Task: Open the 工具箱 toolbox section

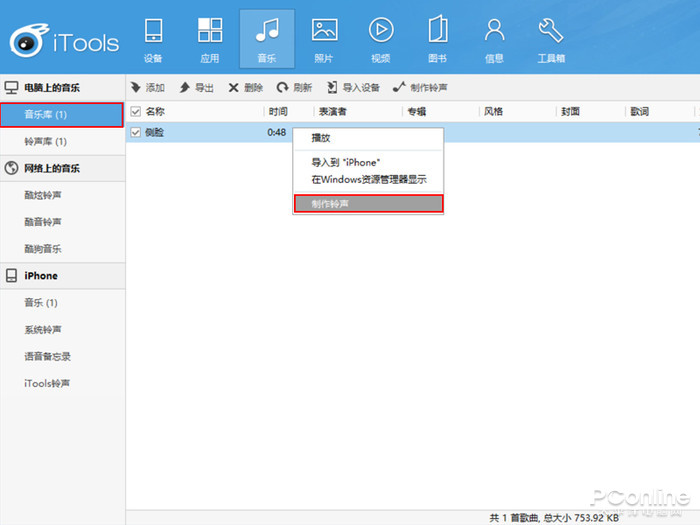Action: tap(551, 40)
